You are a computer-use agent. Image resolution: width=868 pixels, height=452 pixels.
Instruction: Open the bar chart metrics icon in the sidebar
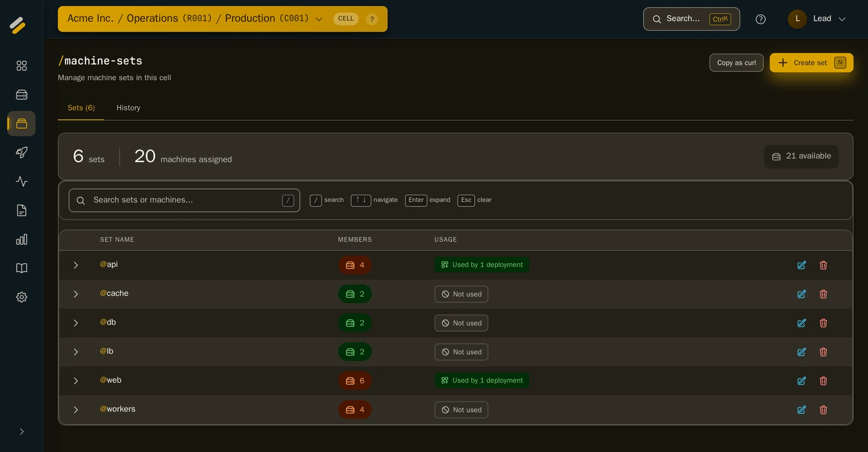click(x=22, y=239)
